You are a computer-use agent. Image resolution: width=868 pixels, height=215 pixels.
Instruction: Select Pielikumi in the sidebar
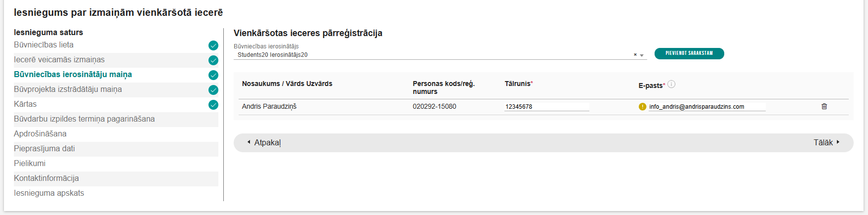(30, 164)
